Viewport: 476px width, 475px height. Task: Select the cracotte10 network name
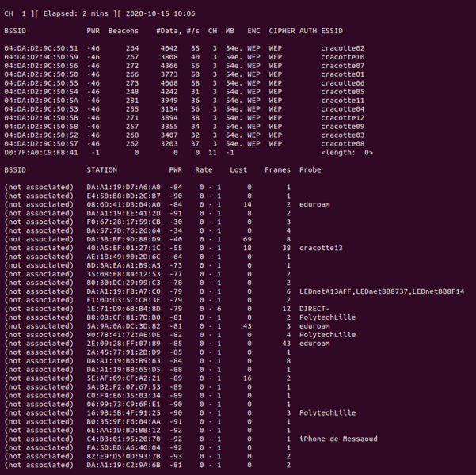(342, 57)
